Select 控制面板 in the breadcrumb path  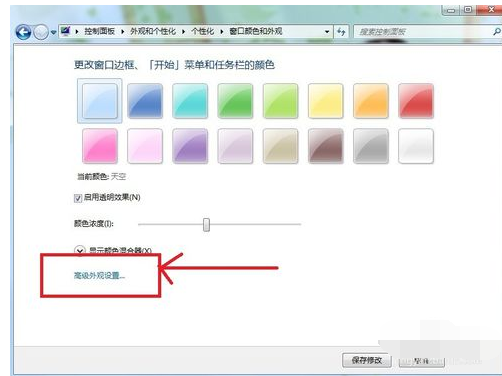pos(99,31)
